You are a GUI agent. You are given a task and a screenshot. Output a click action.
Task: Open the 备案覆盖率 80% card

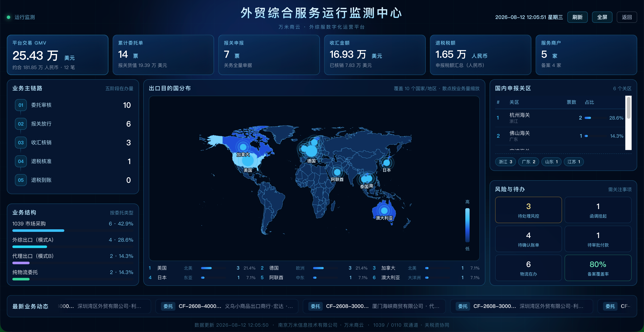tap(598, 268)
